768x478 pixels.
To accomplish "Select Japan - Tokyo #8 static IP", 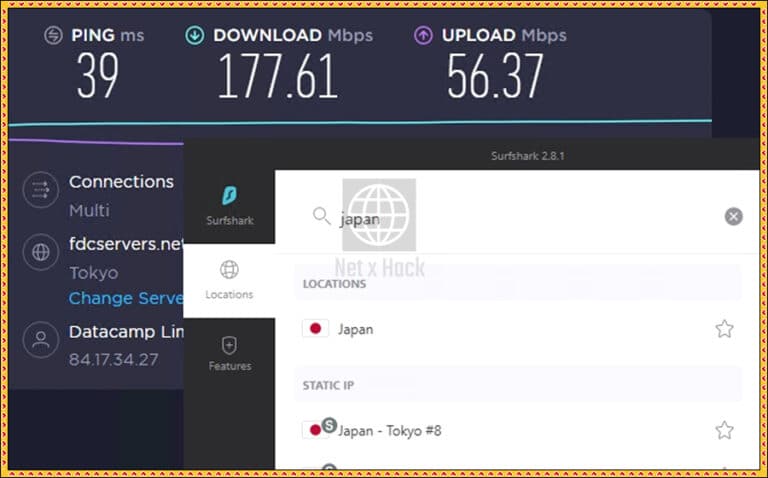I will pyautogui.click(x=518, y=430).
